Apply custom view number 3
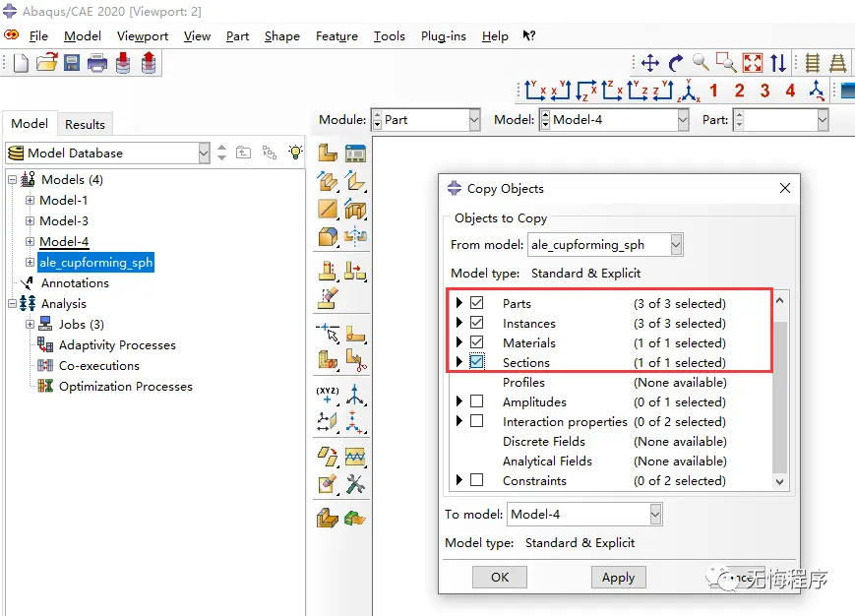This screenshot has width=855, height=616. tap(764, 91)
